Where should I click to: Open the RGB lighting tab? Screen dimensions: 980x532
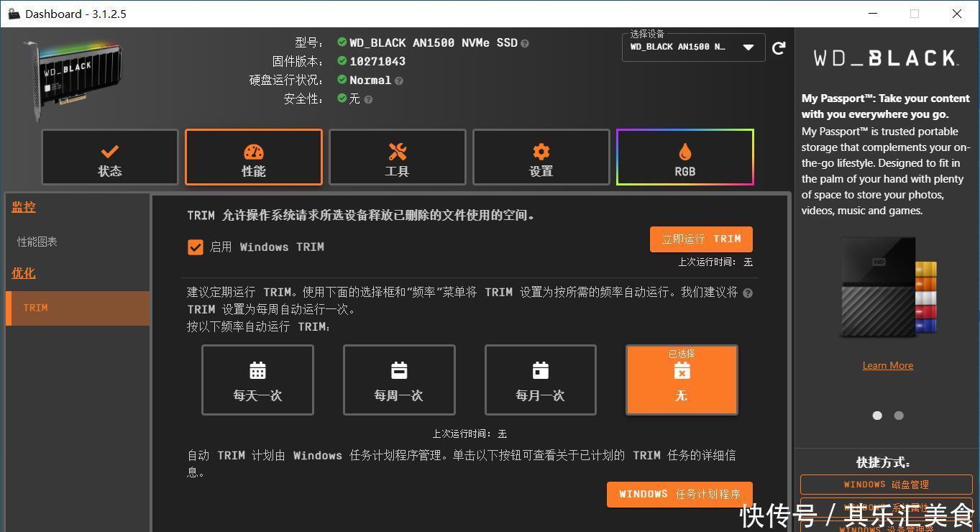pos(685,157)
